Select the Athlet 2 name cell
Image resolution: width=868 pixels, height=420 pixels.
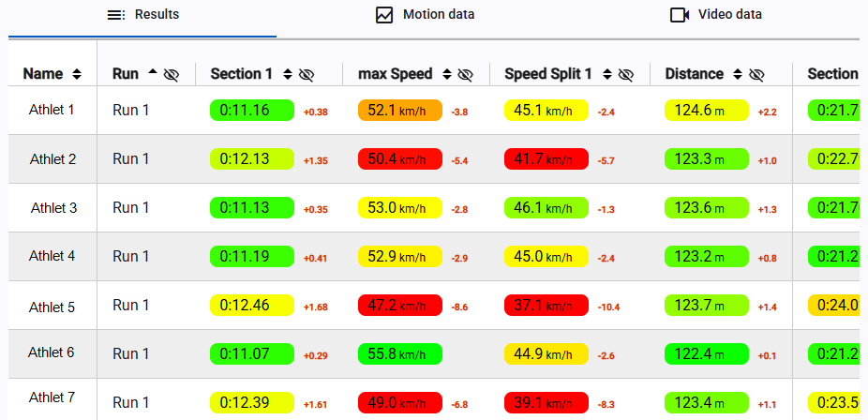[x=52, y=158]
